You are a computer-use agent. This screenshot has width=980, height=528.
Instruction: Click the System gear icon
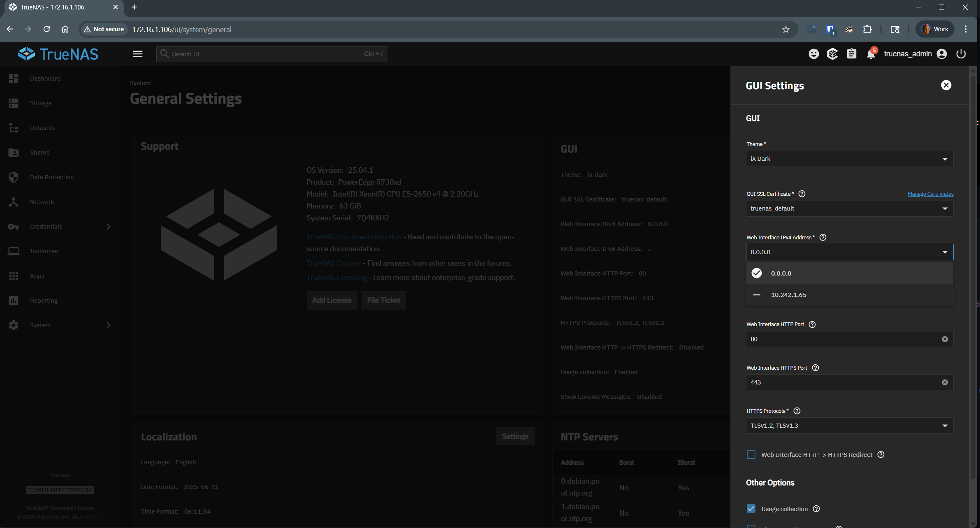pyautogui.click(x=14, y=325)
